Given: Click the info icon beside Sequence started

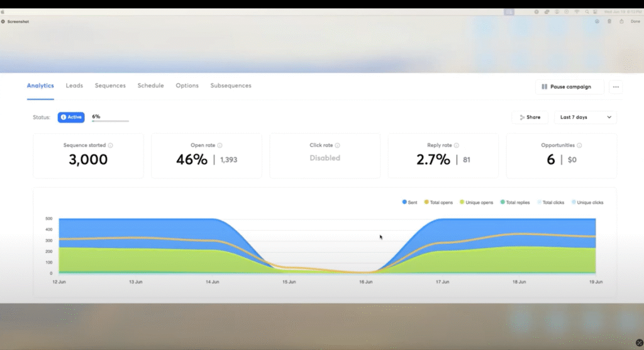Looking at the screenshot, I should coord(111,145).
